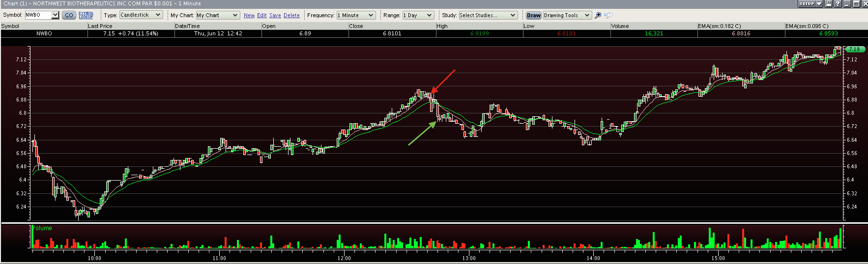The height and width of the screenshot is (264, 868).
Task: Click the Delete chart link
Action: pyautogui.click(x=291, y=15)
